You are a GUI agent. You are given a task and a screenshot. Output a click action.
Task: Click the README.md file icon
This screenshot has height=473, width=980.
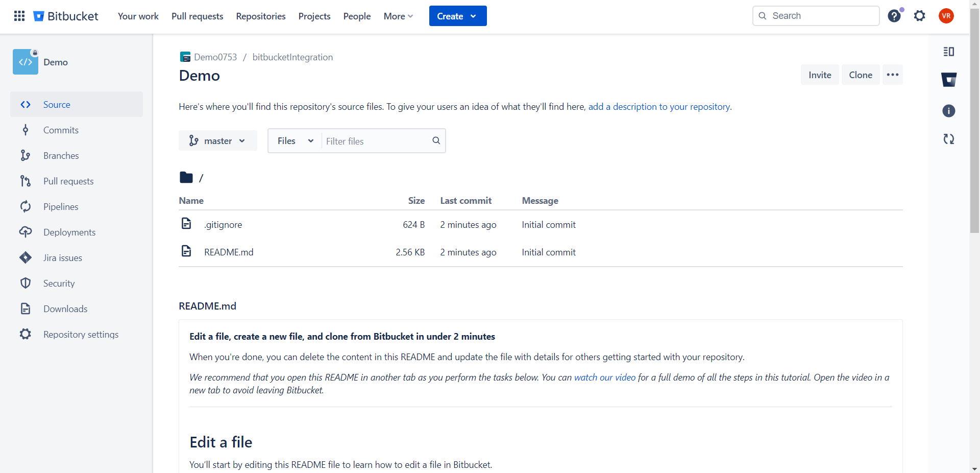[x=186, y=251]
